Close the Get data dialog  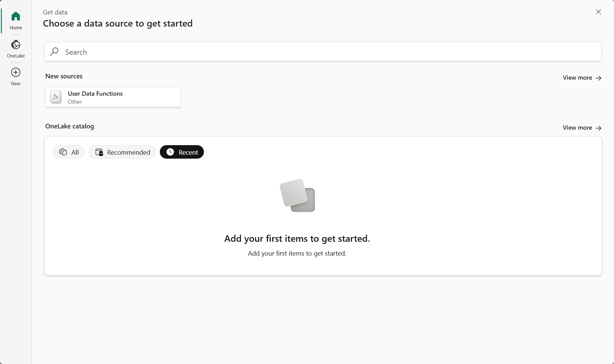click(x=599, y=12)
